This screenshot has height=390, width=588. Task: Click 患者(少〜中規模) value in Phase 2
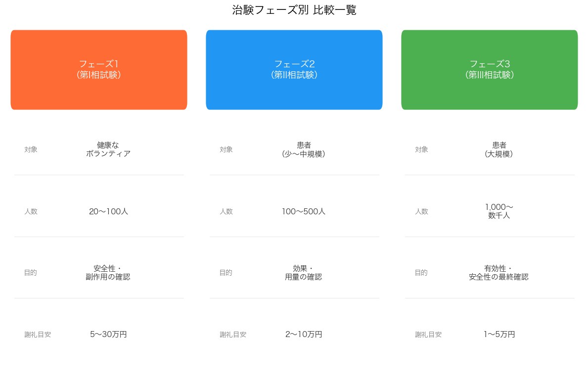[x=304, y=149]
